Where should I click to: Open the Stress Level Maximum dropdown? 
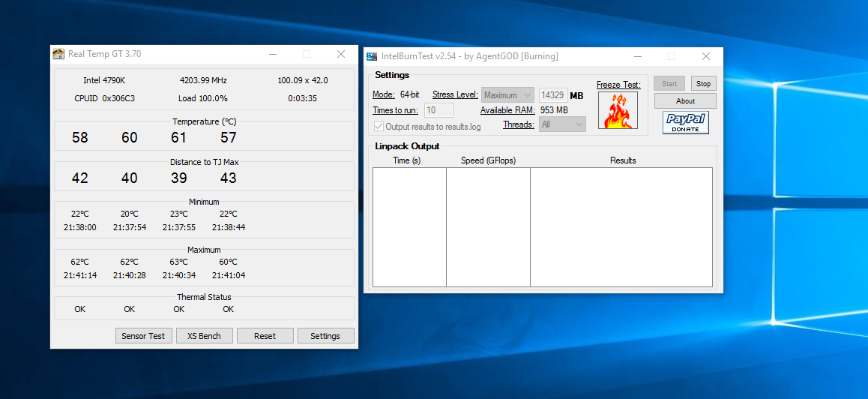pyautogui.click(x=507, y=95)
